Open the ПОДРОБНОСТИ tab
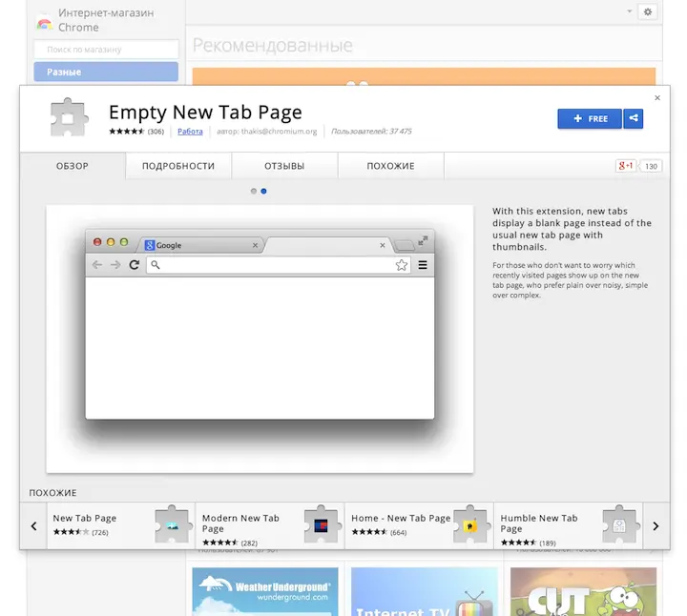 [x=178, y=166]
